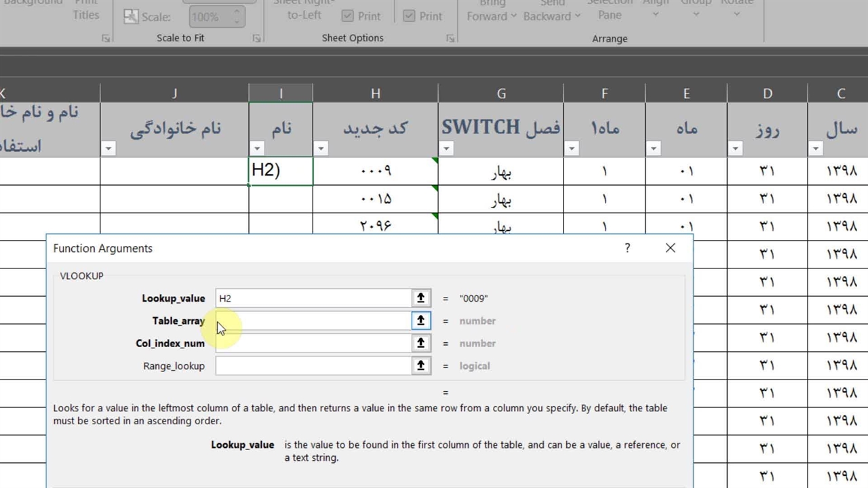Screen dimensions: 868x488
Task: Expand the Send Backward dropdown arrow
Action: tap(577, 16)
